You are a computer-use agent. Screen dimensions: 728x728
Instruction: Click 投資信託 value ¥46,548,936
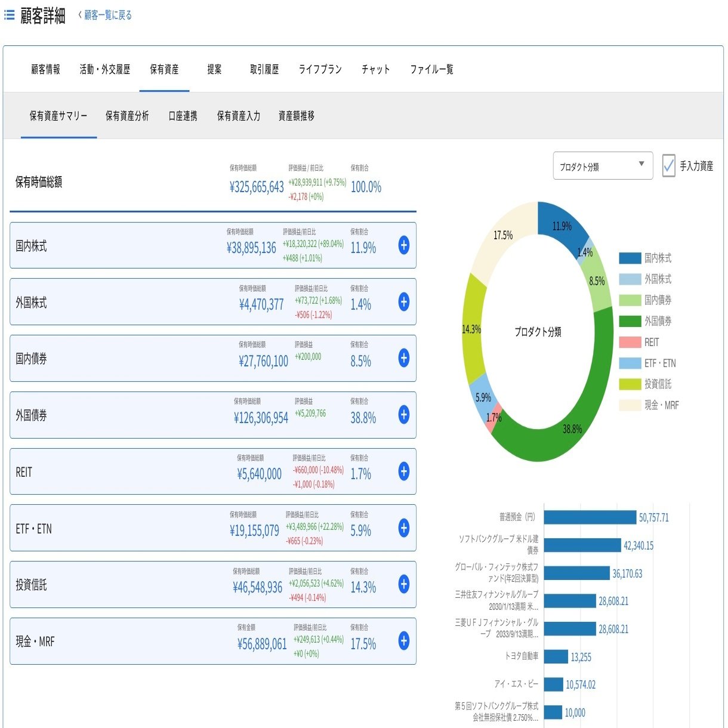pos(257,587)
